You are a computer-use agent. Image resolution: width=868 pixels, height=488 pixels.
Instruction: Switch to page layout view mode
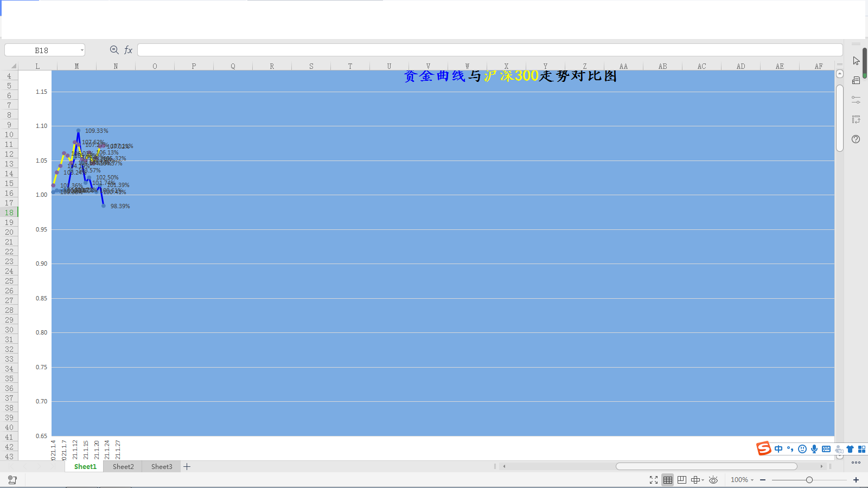coord(682,480)
